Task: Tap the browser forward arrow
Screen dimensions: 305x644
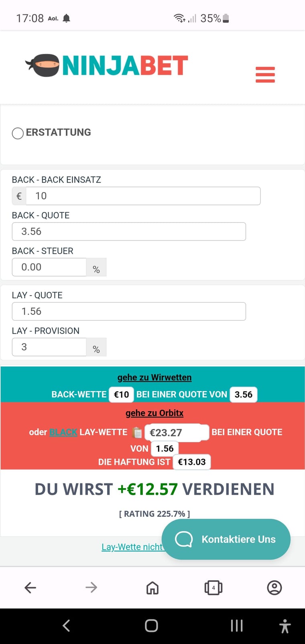Action: [91, 588]
